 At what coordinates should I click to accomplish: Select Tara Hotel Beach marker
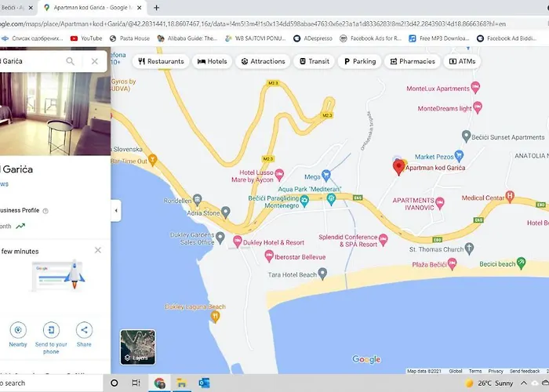pyautogui.click(x=322, y=274)
